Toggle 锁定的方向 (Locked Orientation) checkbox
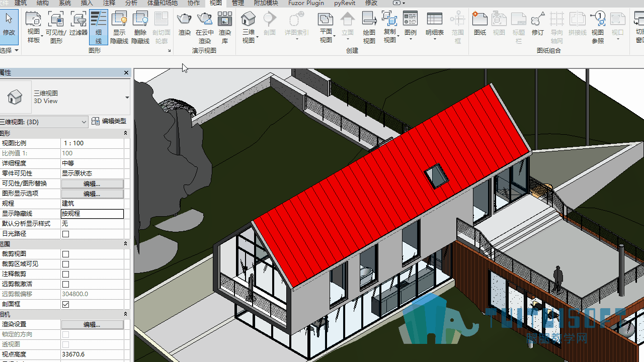The height and width of the screenshot is (362, 644). (x=65, y=334)
